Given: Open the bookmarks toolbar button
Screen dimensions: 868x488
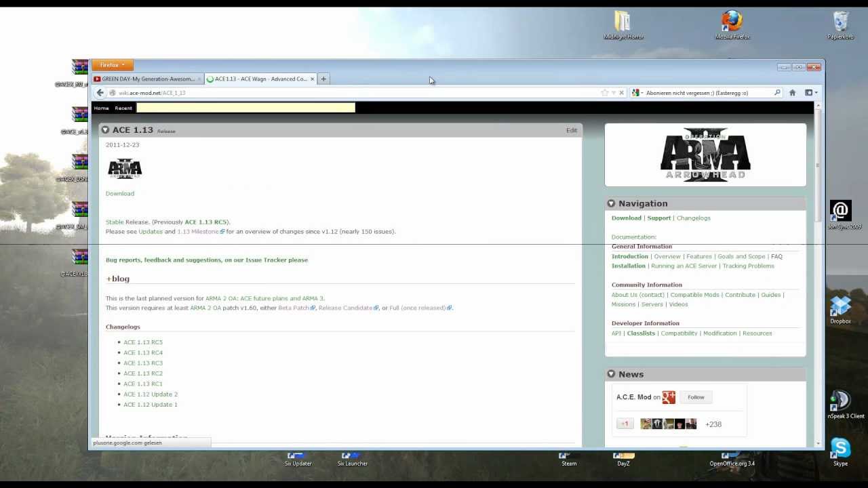Looking at the screenshot, I should [x=810, y=93].
